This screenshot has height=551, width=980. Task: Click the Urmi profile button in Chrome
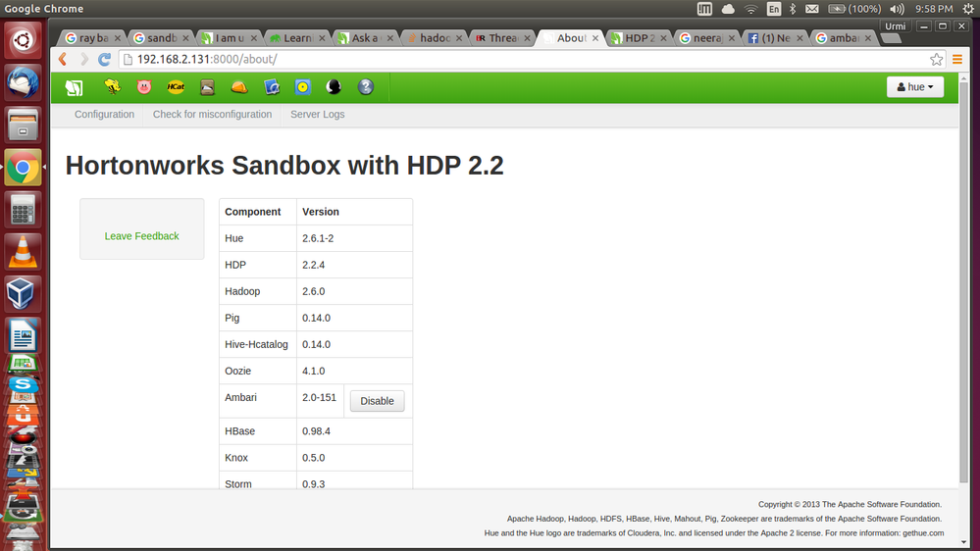tap(895, 26)
